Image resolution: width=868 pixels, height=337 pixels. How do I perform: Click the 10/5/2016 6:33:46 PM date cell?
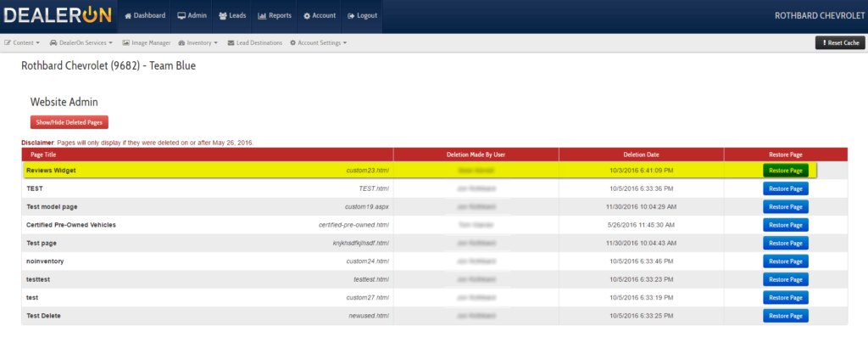click(x=642, y=261)
